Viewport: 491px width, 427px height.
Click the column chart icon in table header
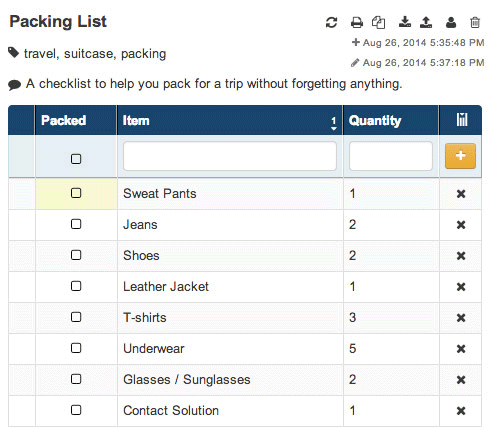click(462, 119)
